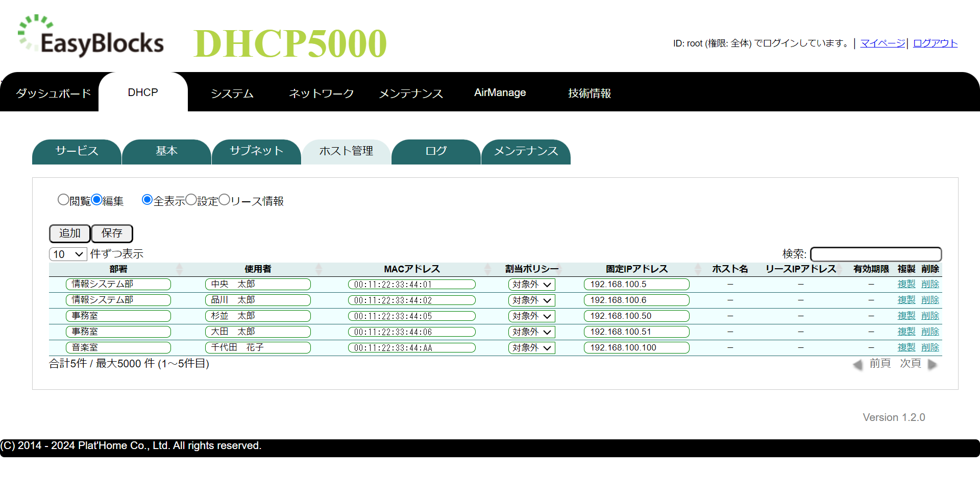Click 複製 link for 192.168.100.51 row
Screen dimensions: 980x494
tap(906, 332)
